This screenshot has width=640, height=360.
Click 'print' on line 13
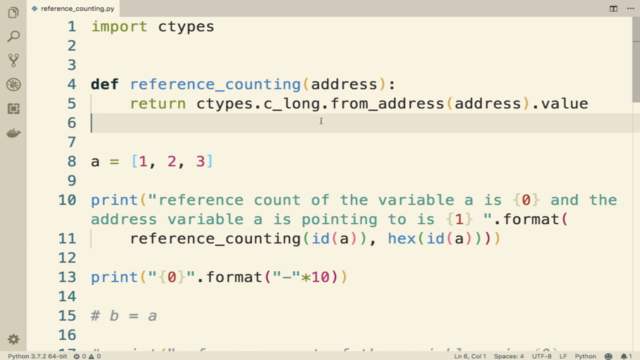click(114, 278)
